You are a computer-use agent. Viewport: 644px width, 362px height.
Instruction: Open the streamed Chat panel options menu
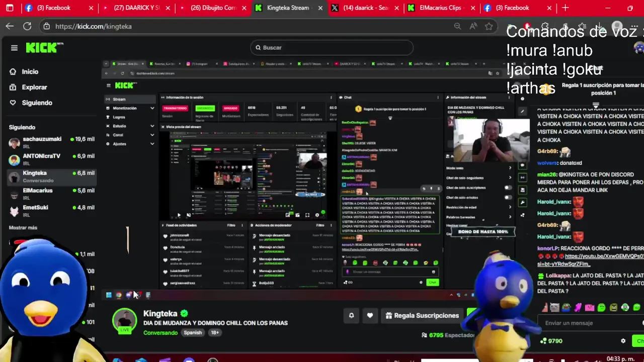click(438, 98)
